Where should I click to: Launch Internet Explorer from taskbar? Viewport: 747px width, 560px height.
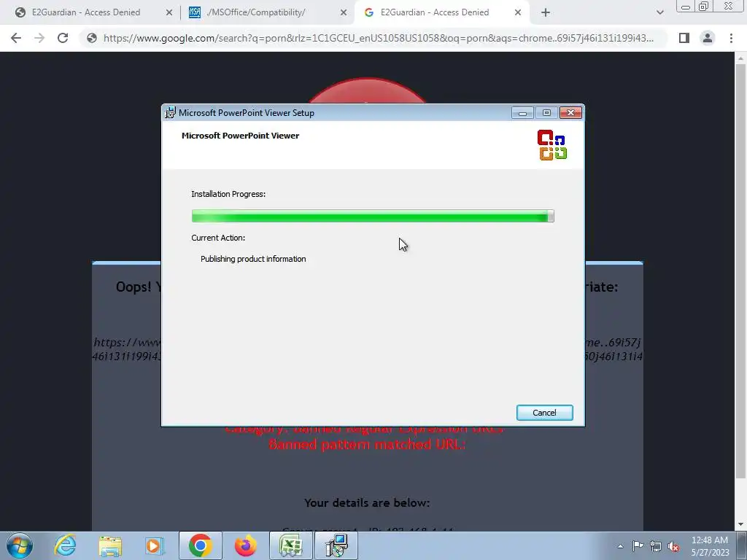point(65,545)
